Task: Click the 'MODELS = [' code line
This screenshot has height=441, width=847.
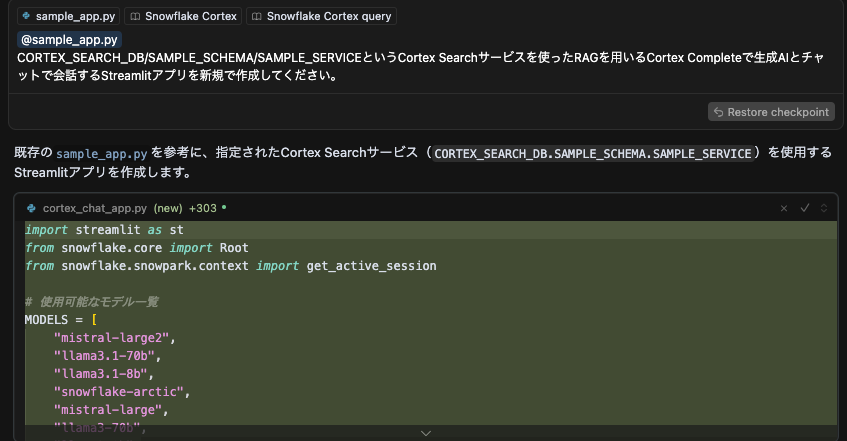Action: click(61, 320)
